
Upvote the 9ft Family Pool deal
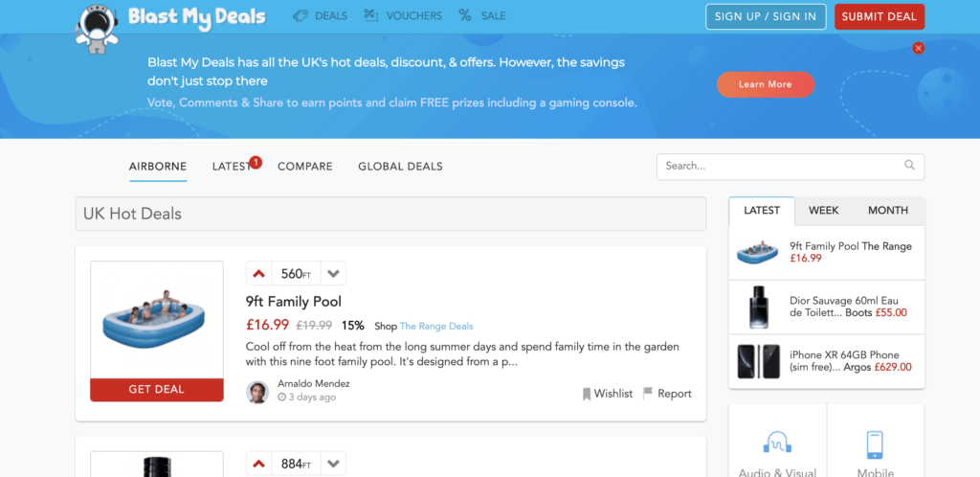tap(258, 273)
